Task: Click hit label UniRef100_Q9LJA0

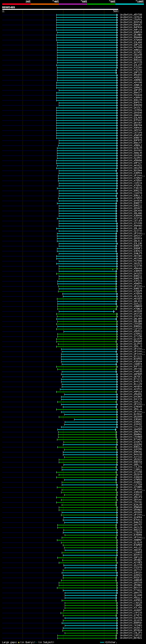Action: click(x=131, y=228)
